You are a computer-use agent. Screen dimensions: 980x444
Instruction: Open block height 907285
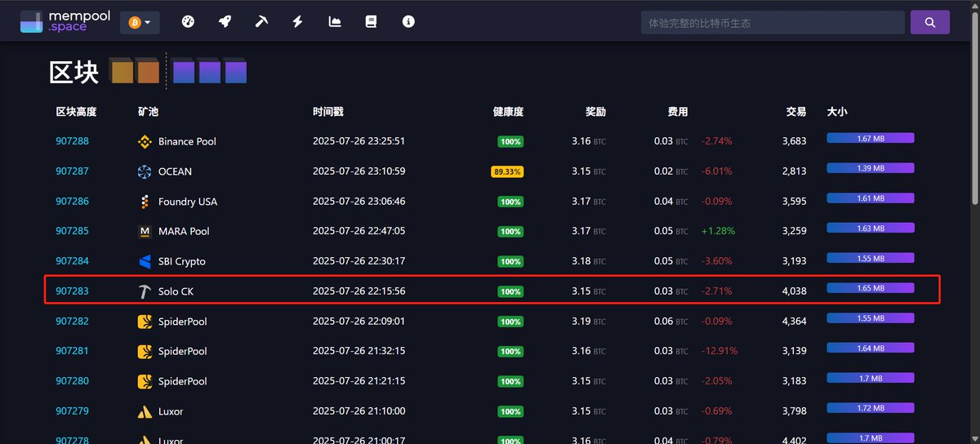(x=72, y=231)
